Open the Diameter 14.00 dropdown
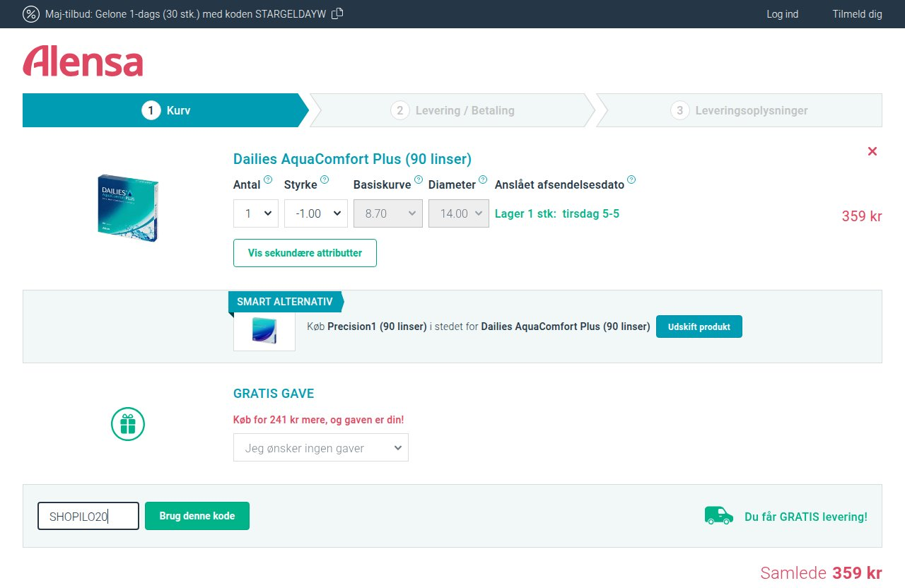 point(459,213)
